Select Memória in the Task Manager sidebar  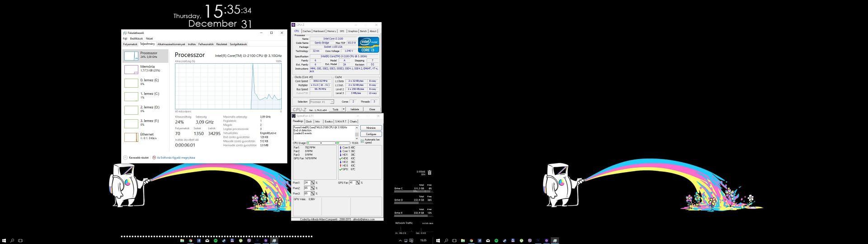coord(146,69)
